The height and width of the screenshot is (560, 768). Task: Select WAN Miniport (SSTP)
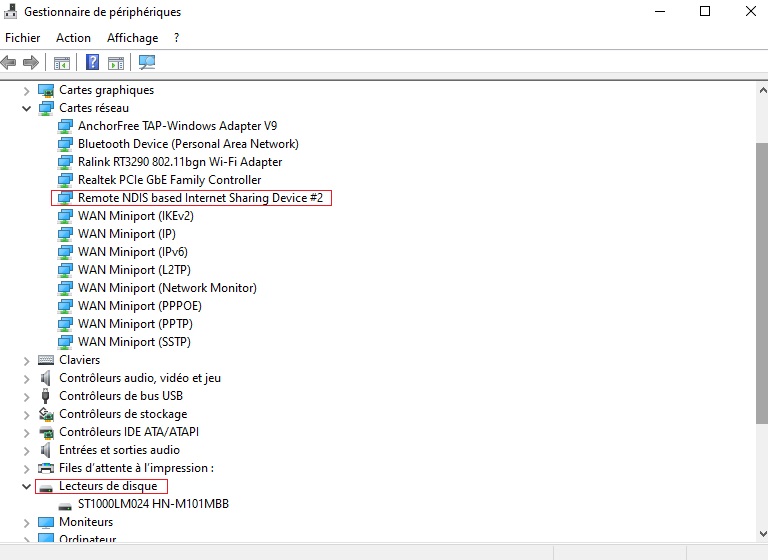coord(134,342)
